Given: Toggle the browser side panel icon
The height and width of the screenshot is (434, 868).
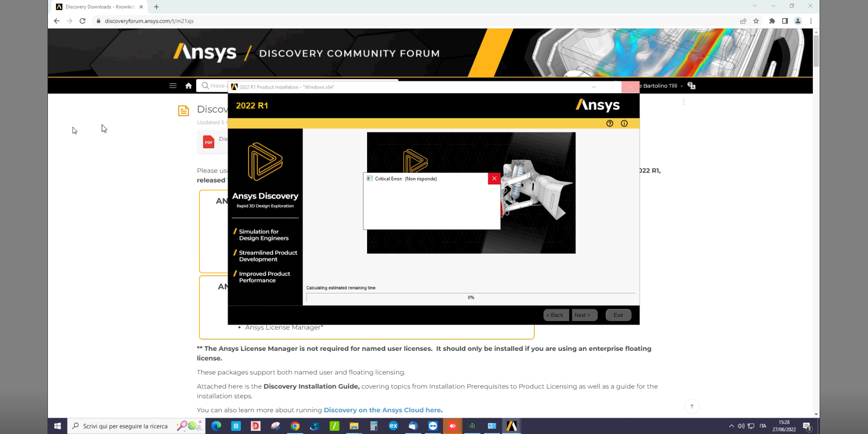Looking at the screenshot, I should pyautogui.click(x=785, y=21).
